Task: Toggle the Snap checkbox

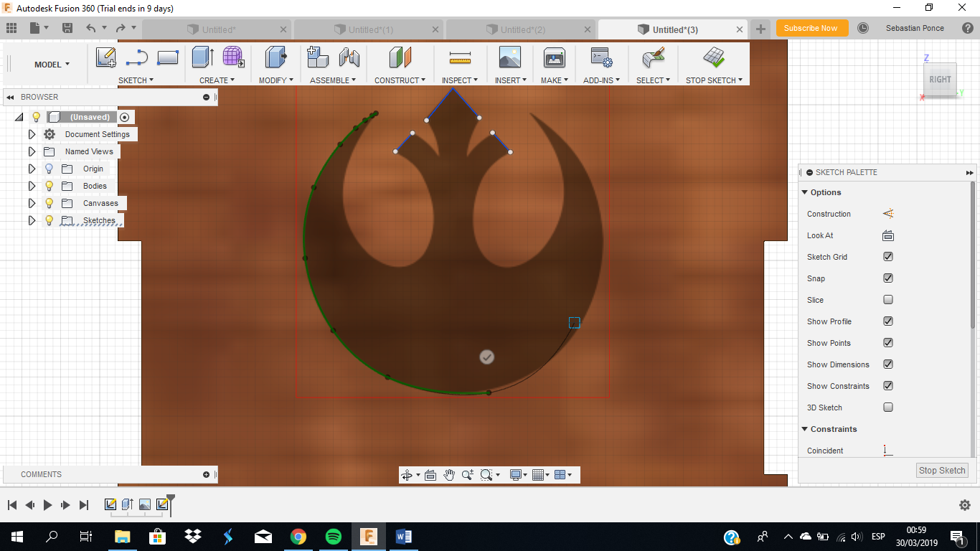Action: click(x=888, y=278)
